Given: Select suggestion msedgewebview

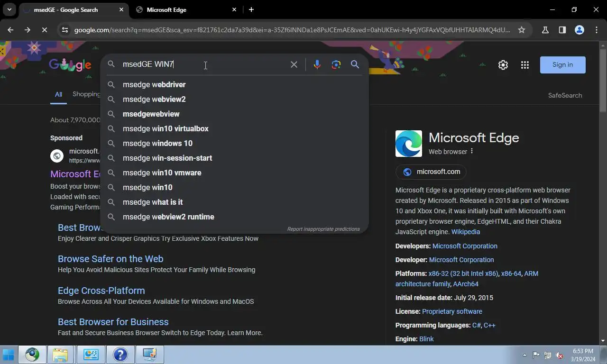Looking at the screenshot, I should pyautogui.click(x=234, y=114).
